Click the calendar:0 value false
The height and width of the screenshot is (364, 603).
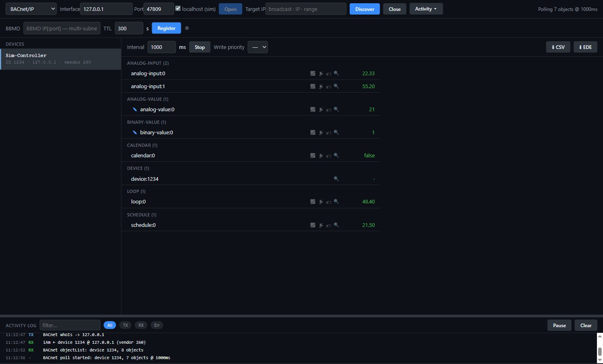pyautogui.click(x=369, y=156)
